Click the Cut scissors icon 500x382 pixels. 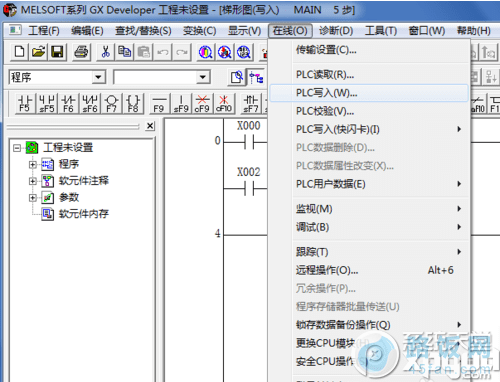[105, 52]
